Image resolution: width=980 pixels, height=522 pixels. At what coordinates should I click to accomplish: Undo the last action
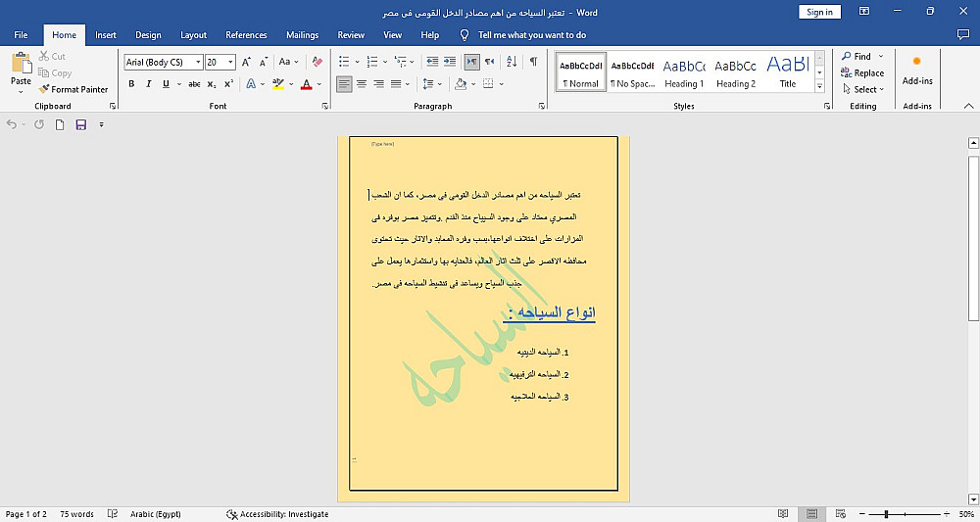coord(11,125)
